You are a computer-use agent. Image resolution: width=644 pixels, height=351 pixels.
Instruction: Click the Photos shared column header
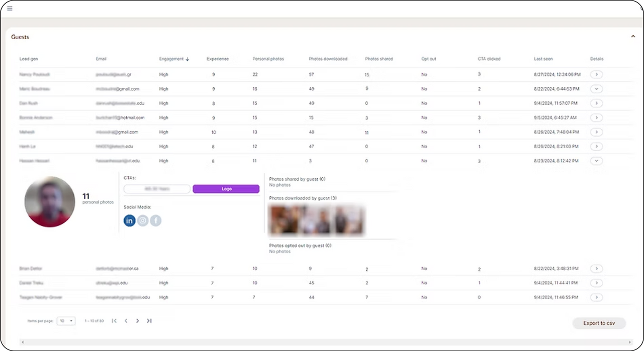tap(379, 59)
